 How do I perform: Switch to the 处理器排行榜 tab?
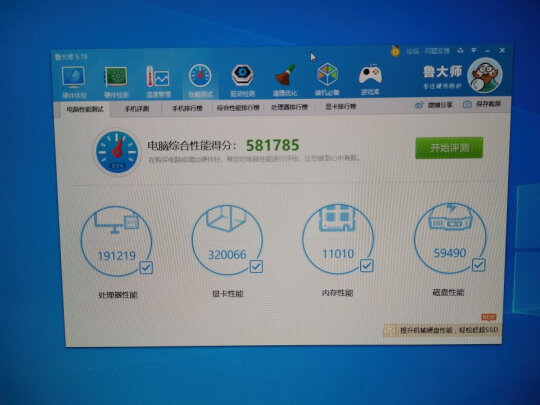pyautogui.click(x=289, y=107)
